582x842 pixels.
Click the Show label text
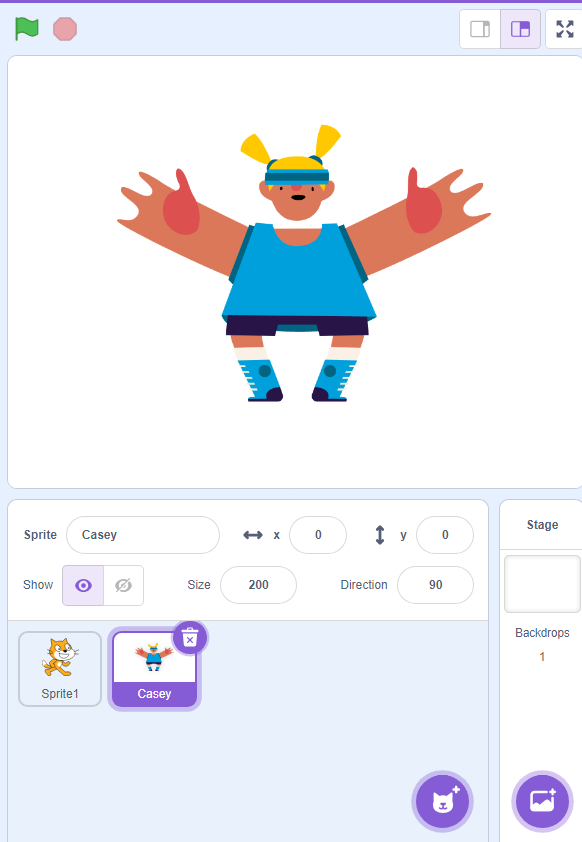(38, 585)
